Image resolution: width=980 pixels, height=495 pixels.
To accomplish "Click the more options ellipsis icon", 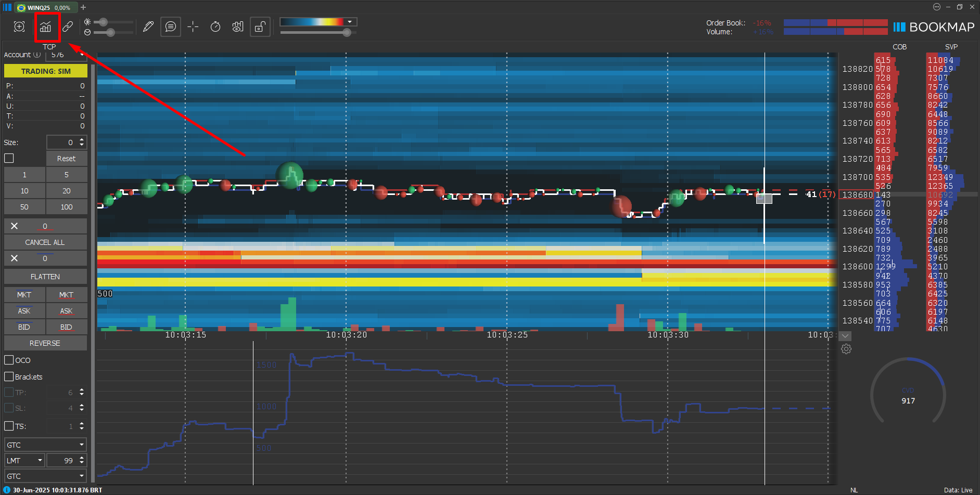I will [937, 7].
